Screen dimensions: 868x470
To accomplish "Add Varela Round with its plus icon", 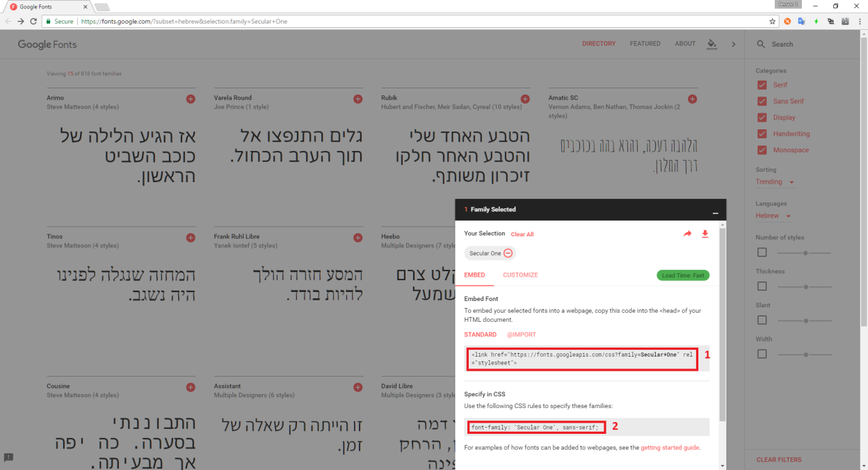I will 358,99.
